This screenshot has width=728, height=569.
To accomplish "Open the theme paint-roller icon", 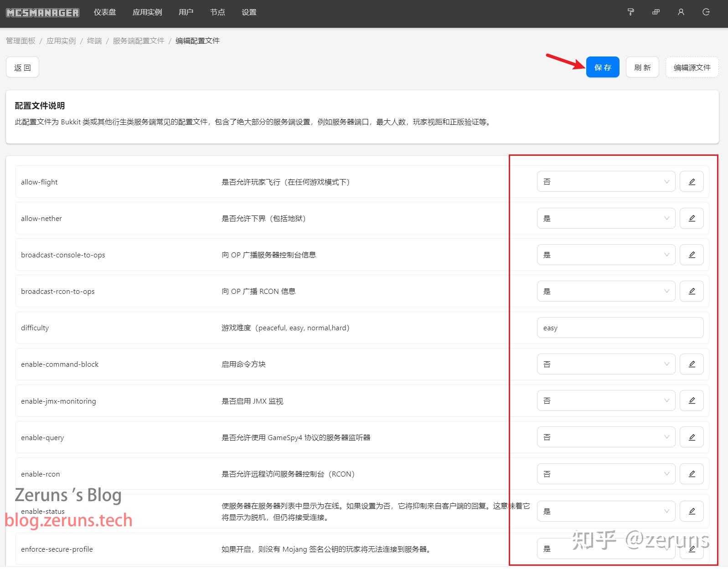I will [x=631, y=12].
